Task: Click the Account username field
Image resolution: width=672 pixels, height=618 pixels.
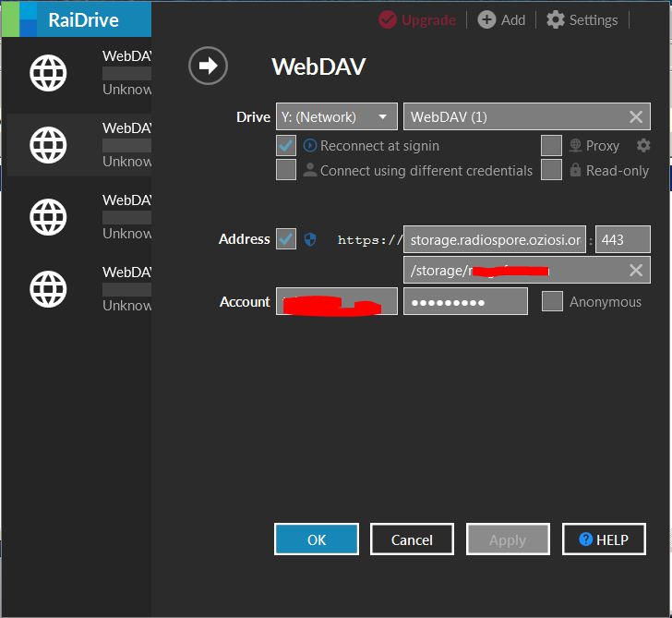Action: pos(336,301)
